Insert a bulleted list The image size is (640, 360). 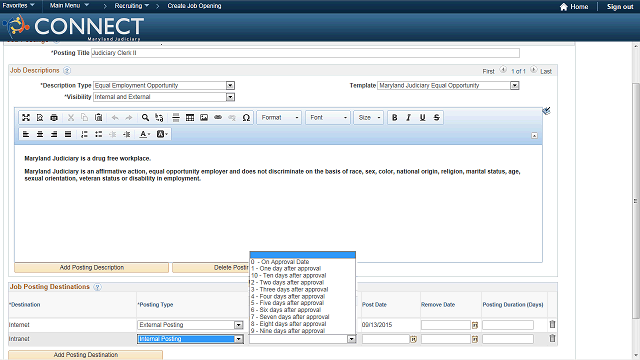[x=98, y=134]
